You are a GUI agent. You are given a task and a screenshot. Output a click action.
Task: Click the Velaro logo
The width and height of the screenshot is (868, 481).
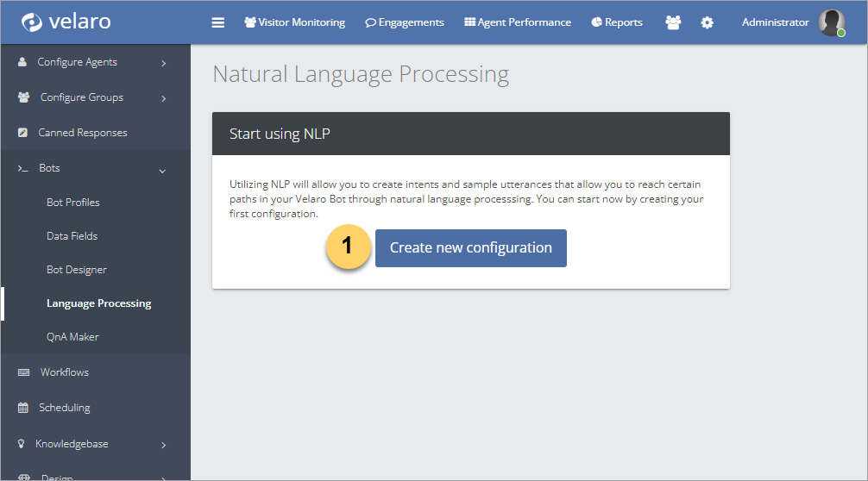(x=66, y=22)
